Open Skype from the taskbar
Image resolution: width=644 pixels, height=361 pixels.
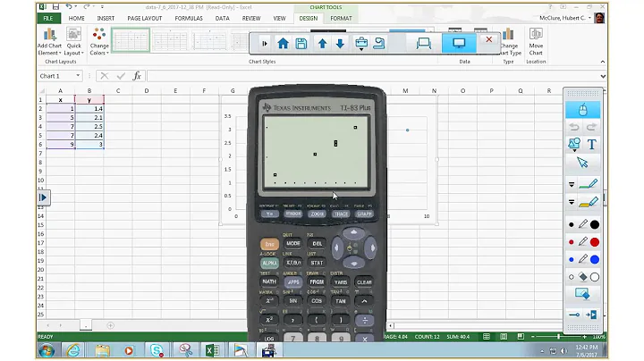coord(157,351)
